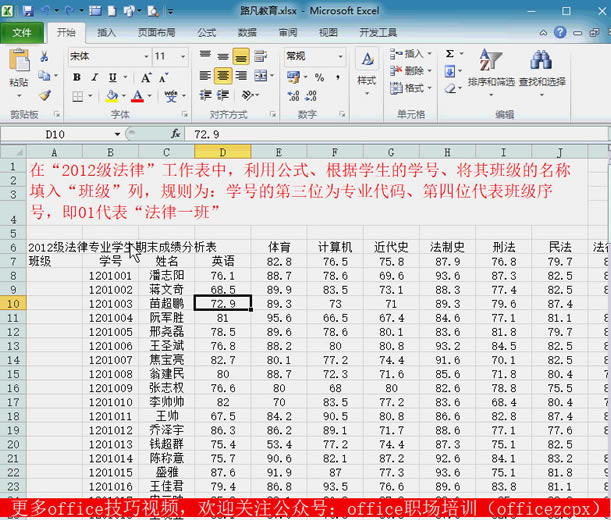This screenshot has height=520, width=611.
Task: Click the Help question mark icon
Action: coord(560,32)
